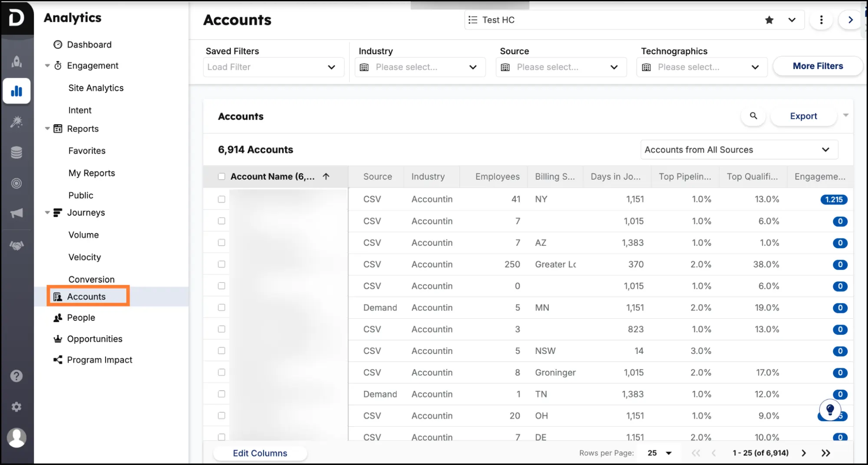
Task: Open the rocket launch icon in sidebar
Action: [17, 61]
